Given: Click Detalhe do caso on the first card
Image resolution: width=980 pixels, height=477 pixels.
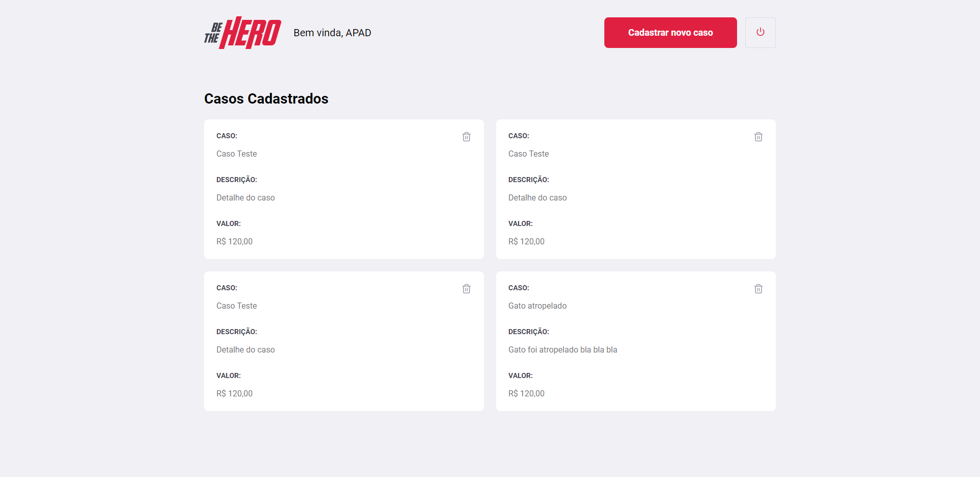Looking at the screenshot, I should tap(246, 197).
